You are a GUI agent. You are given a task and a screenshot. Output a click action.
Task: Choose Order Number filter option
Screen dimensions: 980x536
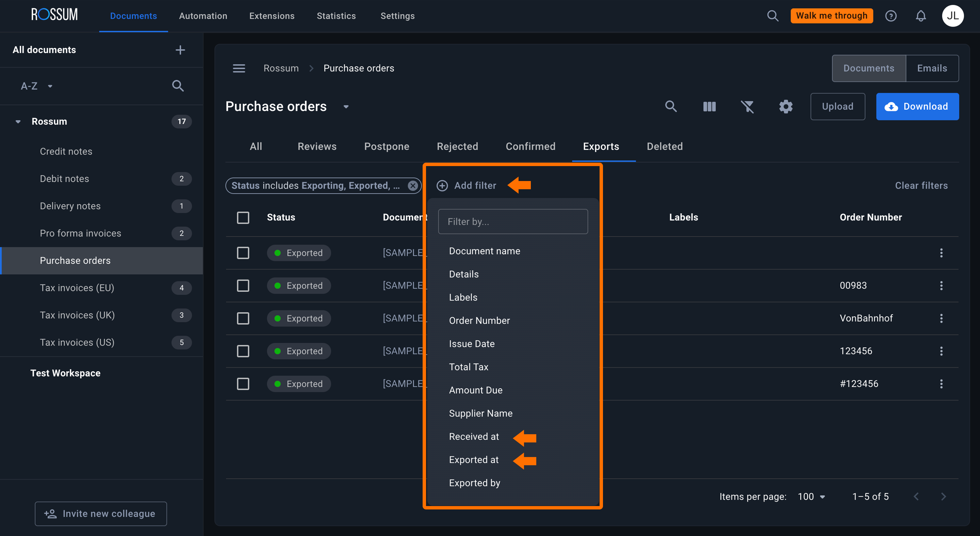pos(479,321)
